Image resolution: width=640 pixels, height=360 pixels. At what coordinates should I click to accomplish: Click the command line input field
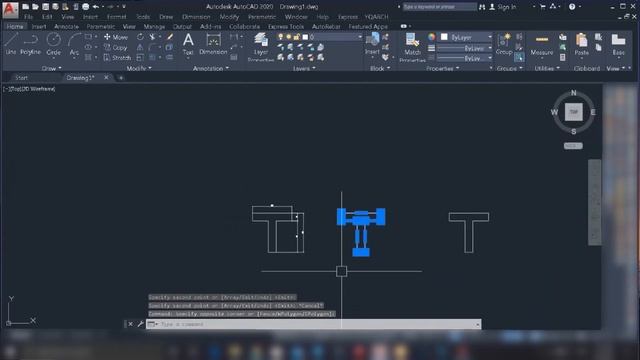point(313,324)
